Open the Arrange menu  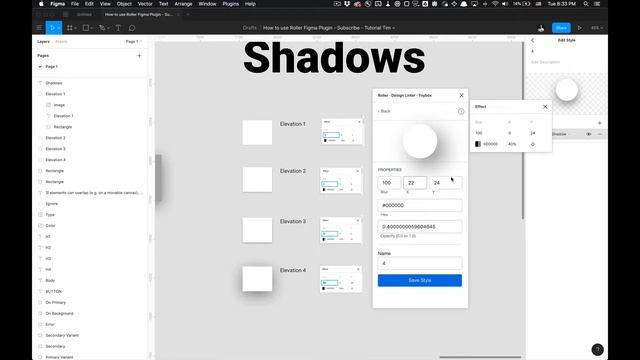pyautogui.click(x=183, y=4)
